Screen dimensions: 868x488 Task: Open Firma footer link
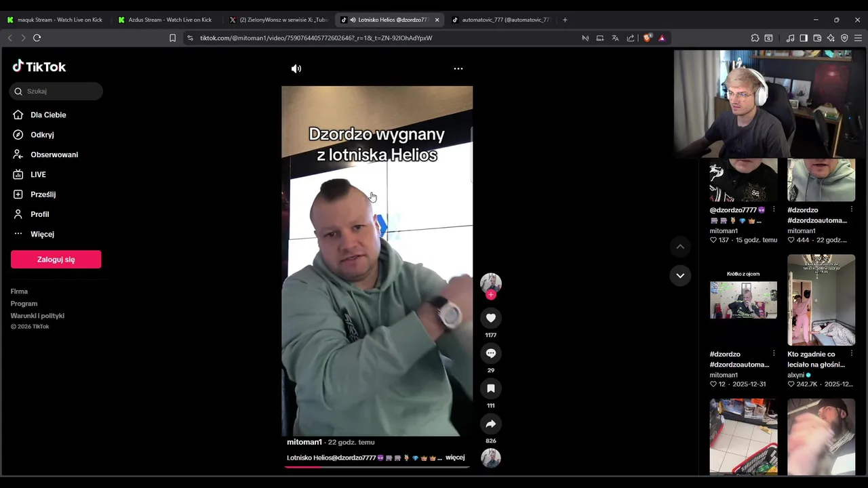click(19, 291)
